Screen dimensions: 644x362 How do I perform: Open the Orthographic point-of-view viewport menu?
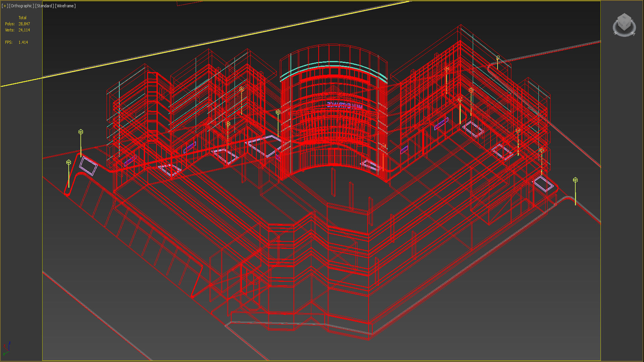click(21, 6)
